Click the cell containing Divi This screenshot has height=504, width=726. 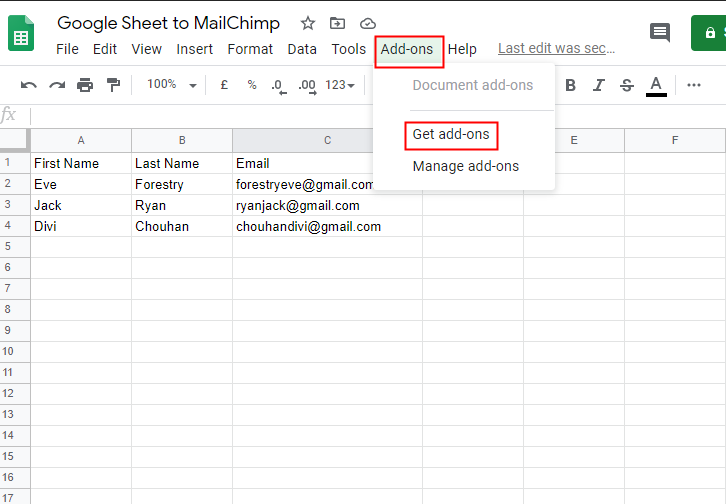pyautogui.click(x=81, y=226)
